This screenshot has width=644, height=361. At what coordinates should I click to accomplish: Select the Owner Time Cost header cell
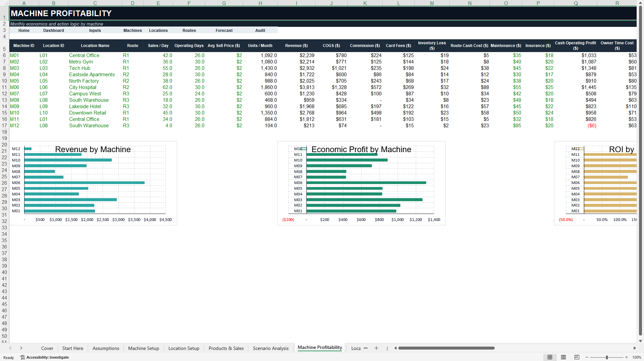617,46
